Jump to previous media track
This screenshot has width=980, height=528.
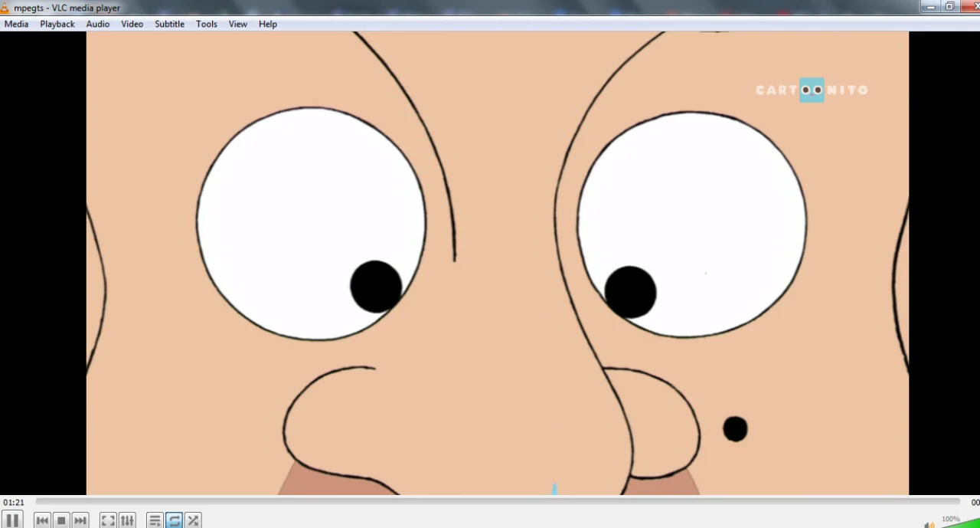pos(42,520)
